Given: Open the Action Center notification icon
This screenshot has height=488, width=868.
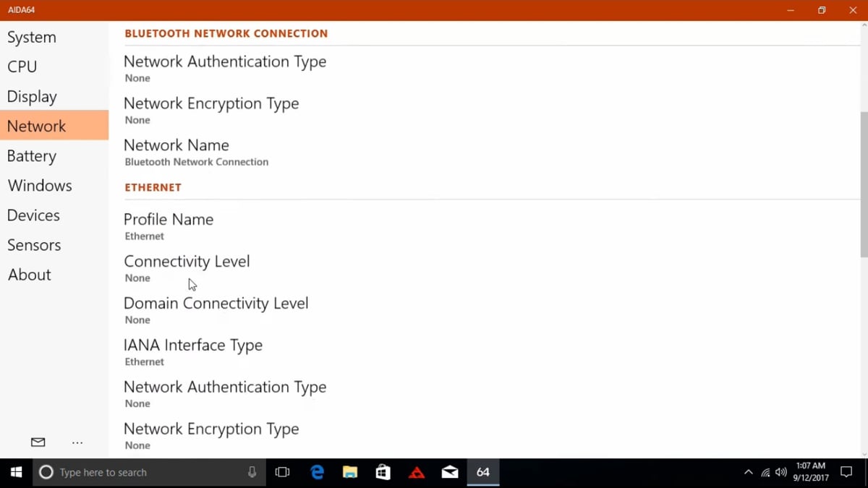Looking at the screenshot, I should click(846, 472).
